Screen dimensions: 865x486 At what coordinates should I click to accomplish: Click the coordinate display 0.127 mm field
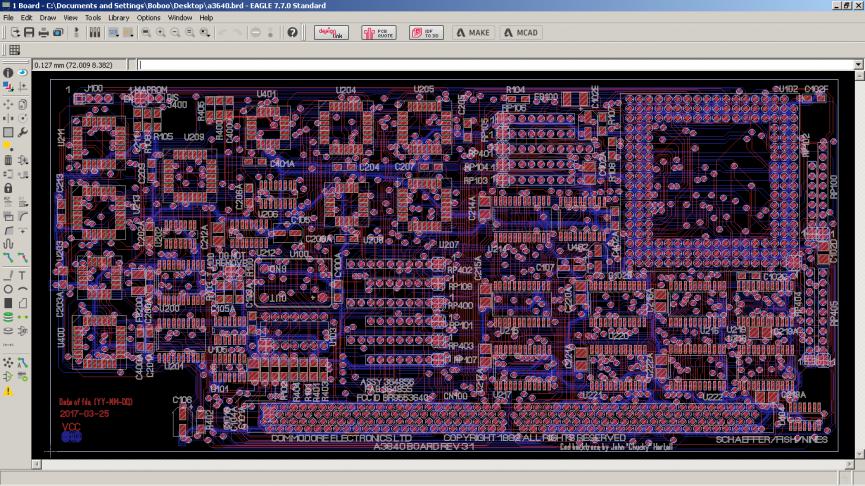point(79,65)
